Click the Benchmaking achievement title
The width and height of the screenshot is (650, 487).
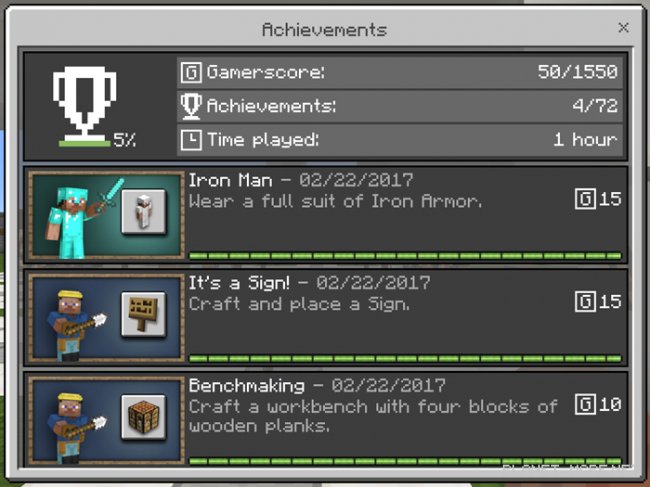pyautogui.click(x=247, y=386)
